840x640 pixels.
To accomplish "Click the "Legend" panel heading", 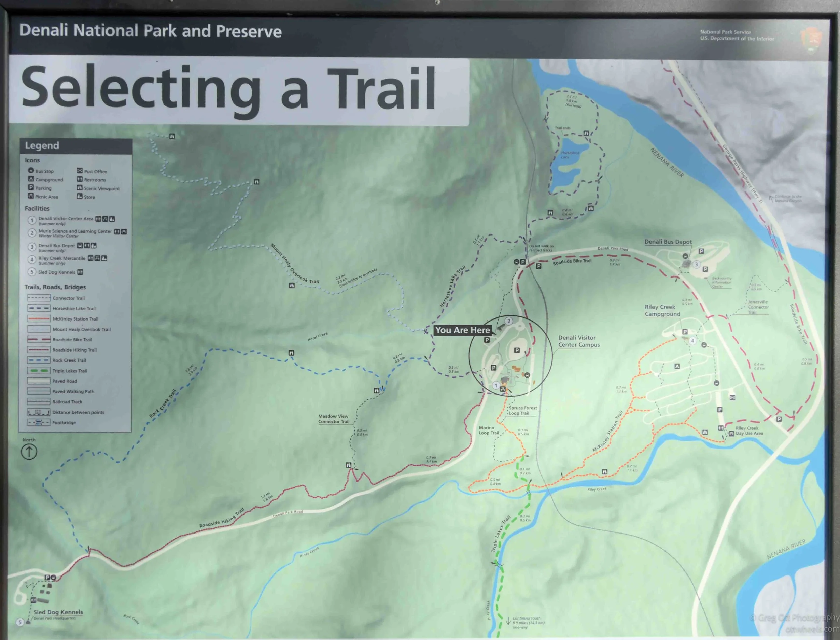I will pos(42,145).
